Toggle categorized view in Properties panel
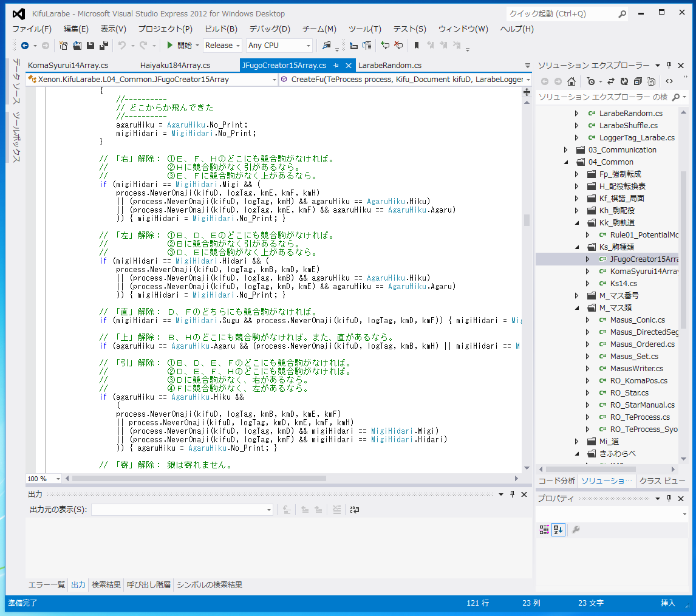696x616 pixels. [x=544, y=530]
